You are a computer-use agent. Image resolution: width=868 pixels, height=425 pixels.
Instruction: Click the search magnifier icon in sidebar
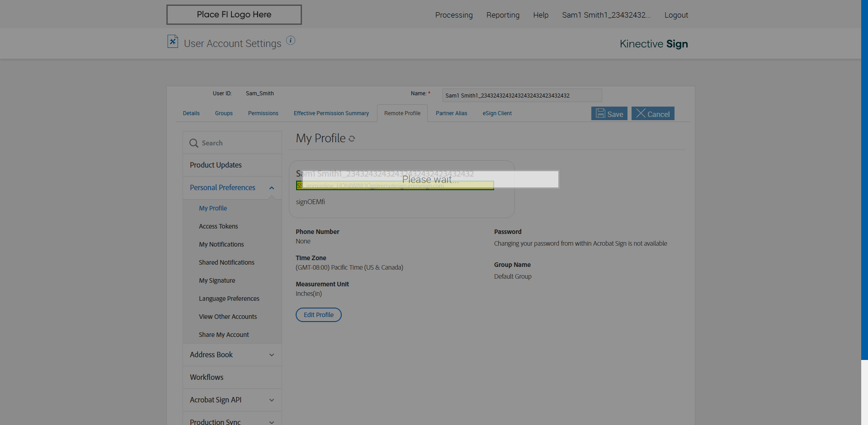point(194,143)
